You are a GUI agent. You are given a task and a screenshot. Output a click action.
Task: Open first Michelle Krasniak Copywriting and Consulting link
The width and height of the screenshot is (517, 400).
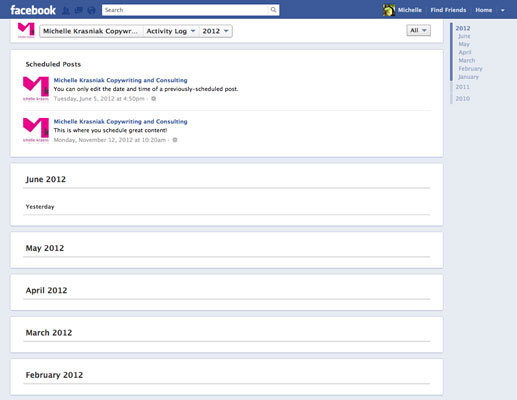120,80
